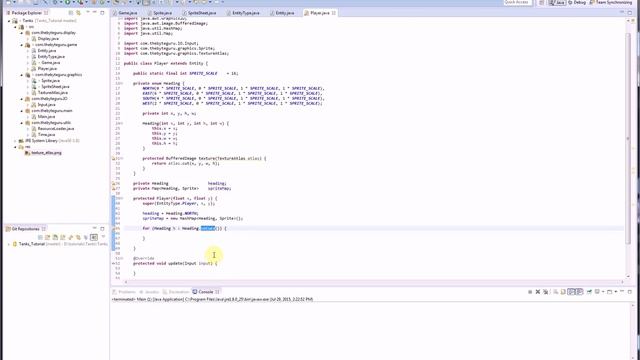
Task: Select texture_atlas.png in res folder
Action: point(43,153)
